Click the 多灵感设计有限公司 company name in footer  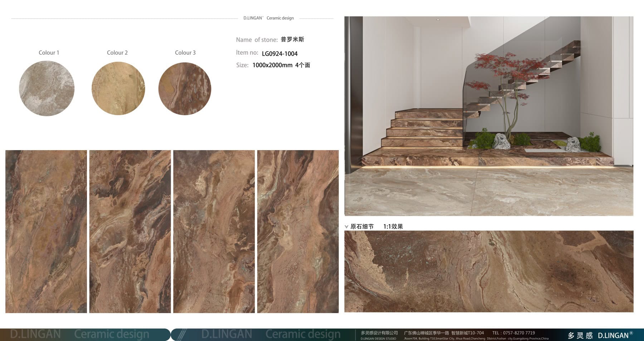point(379,333)
